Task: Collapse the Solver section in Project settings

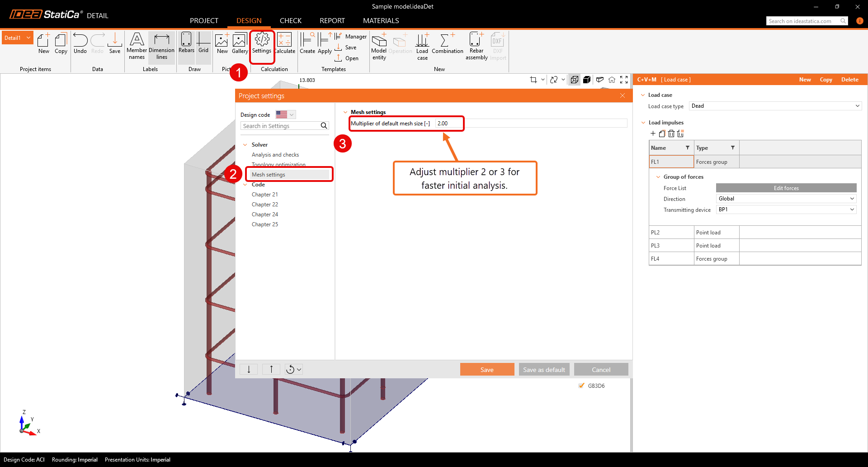Action: (245, 144)
